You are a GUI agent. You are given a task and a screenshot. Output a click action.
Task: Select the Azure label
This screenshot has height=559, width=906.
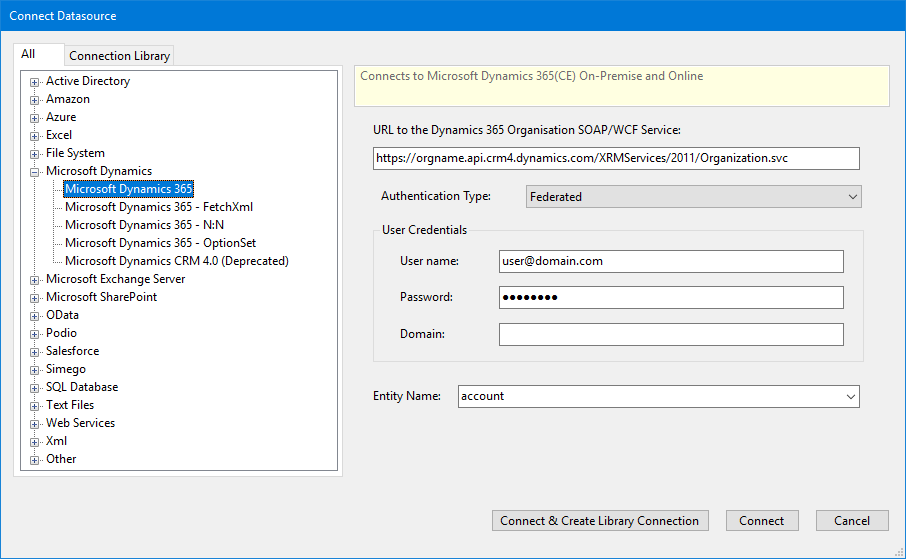pos(61,117)
